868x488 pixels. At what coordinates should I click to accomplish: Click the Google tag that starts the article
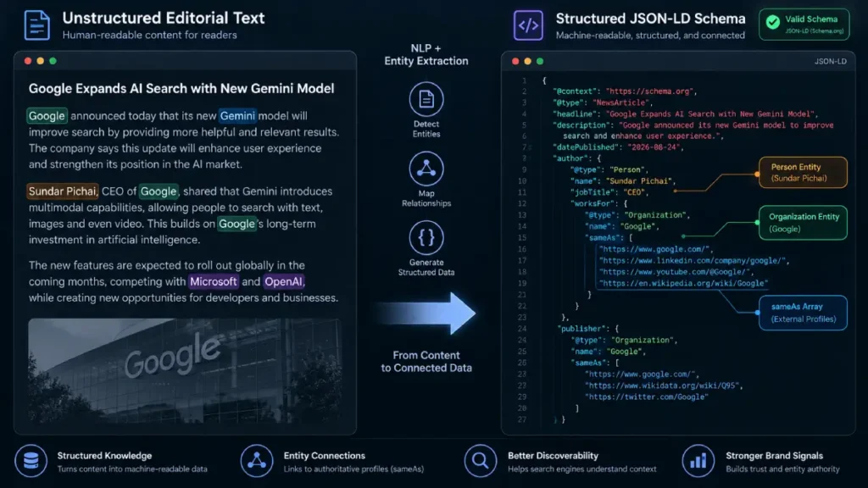47,115
